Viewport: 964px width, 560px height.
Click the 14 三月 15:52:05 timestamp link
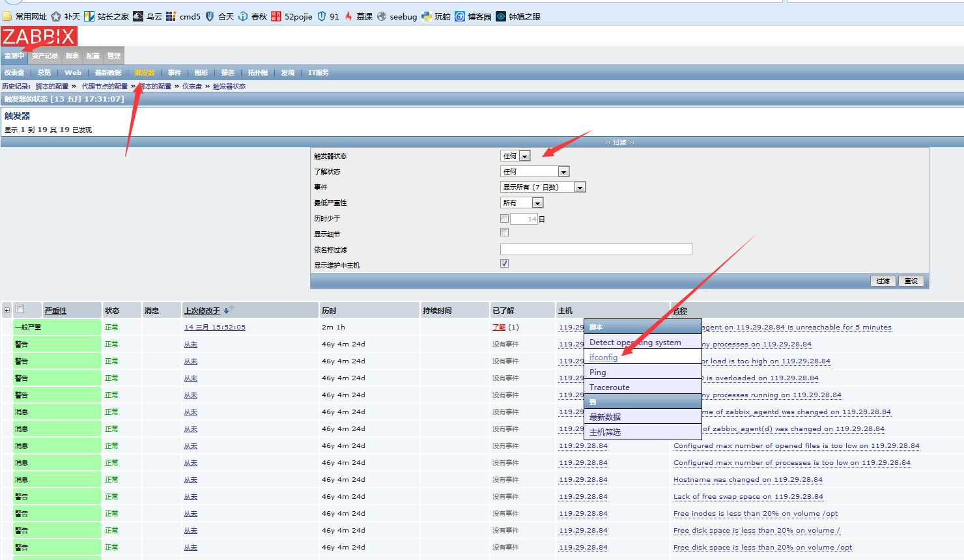point(215,327)
